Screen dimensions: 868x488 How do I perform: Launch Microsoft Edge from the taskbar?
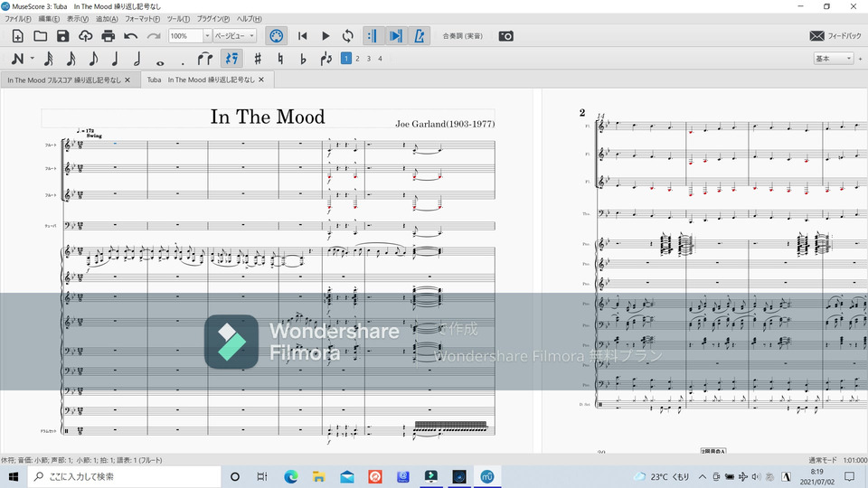291,476
